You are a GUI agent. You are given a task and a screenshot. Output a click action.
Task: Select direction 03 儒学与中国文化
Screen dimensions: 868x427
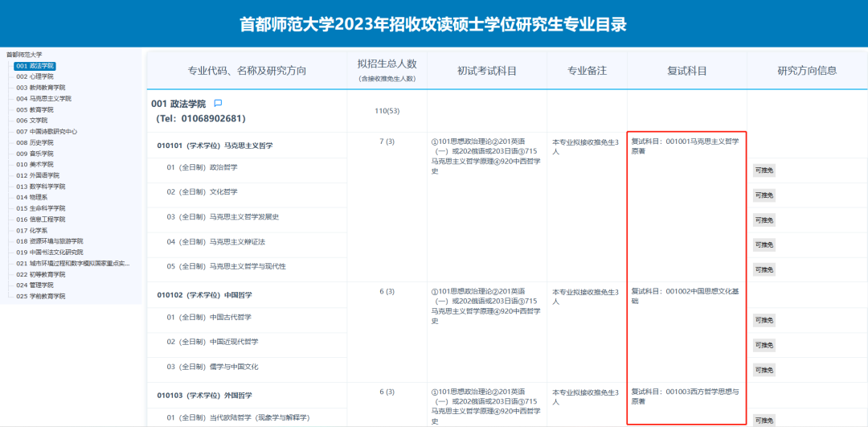212,367
